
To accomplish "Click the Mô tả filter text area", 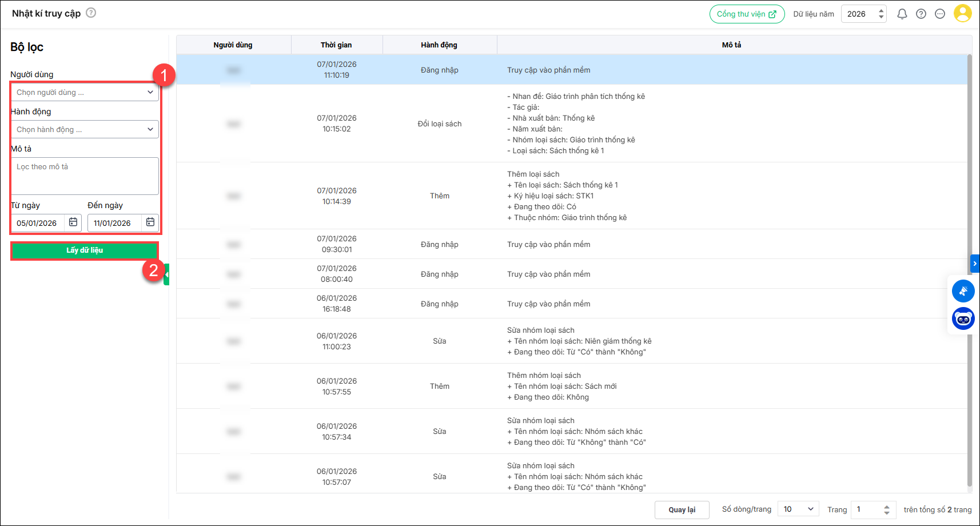I will (x=85, y=176).
